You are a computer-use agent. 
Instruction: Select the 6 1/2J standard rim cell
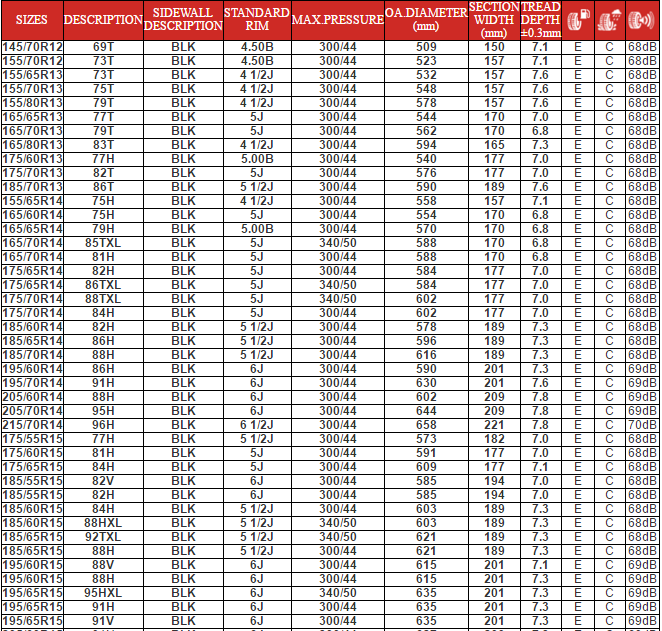(257, 425)
